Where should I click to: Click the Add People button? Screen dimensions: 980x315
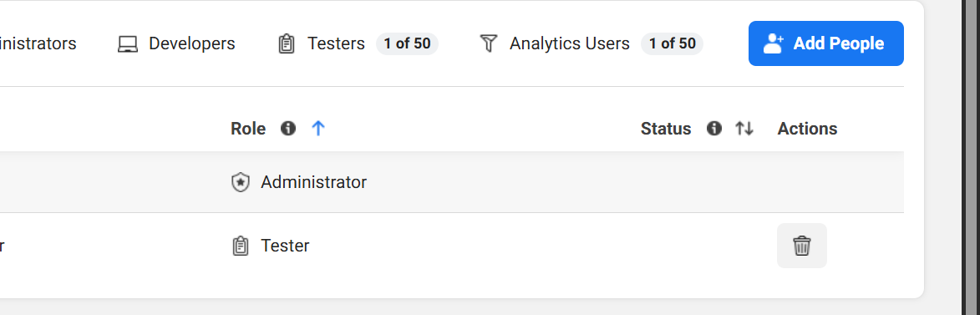pyautogui.click(x=825, y=43)
